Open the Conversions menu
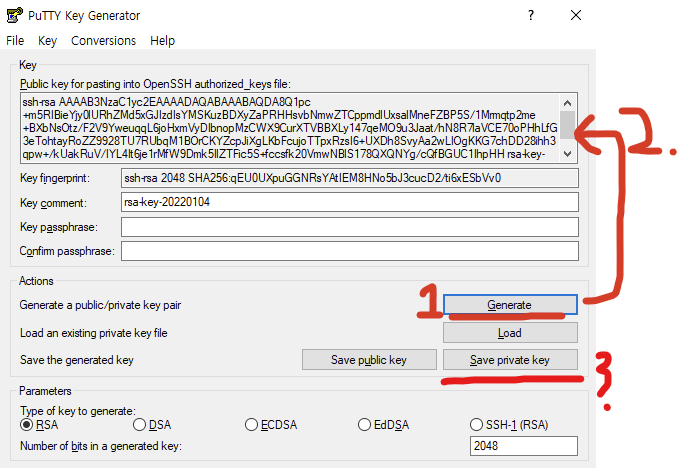The height and width of the screenshot is (470, 683). [104, 41]
